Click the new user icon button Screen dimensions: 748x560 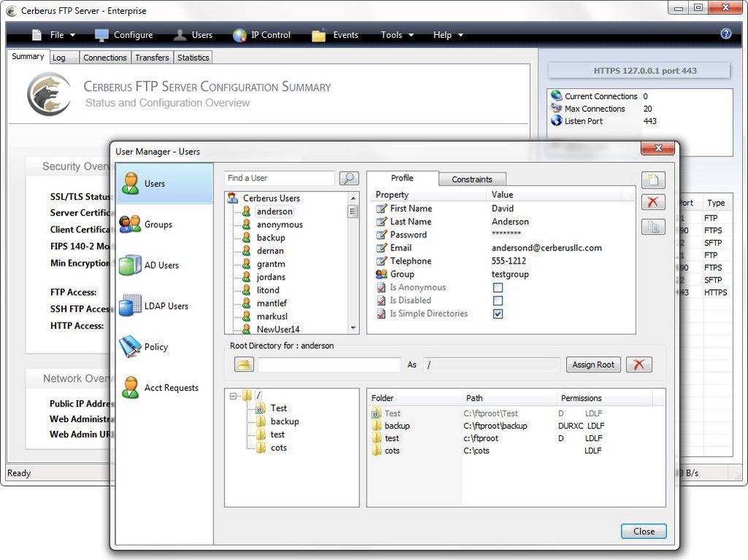pyautogui.click(x=653, y=180)
